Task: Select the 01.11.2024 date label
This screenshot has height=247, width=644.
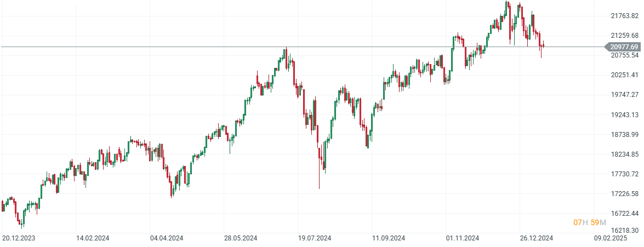Action: pyautogui.click(x=463, y=238)
